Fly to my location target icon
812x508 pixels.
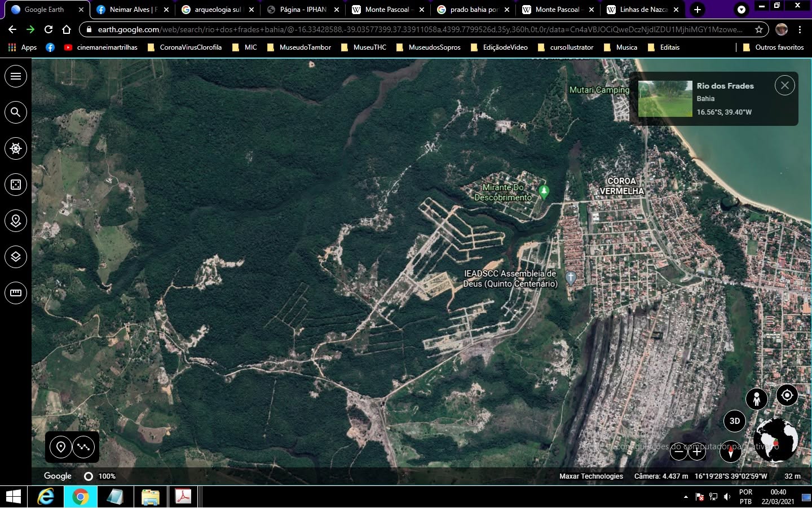click(x=787, y=395)
